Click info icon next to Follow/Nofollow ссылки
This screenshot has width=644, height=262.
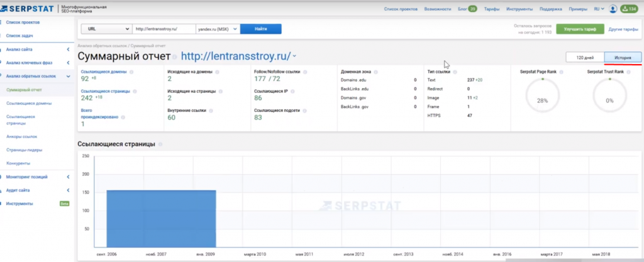pyautogui.click(x=305, y=72)
